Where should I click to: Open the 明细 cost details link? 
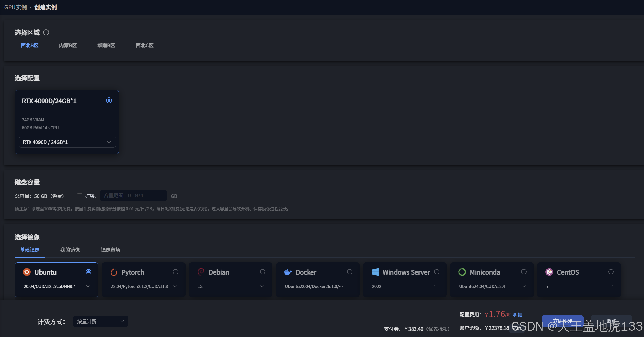coord(517,315)
